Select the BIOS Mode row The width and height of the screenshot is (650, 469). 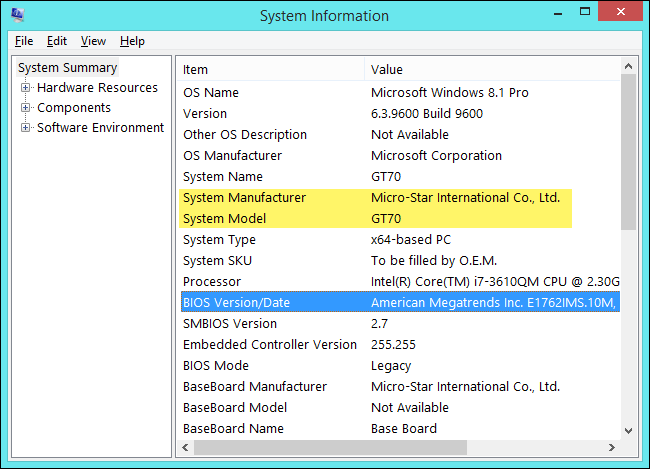(400, 366)
